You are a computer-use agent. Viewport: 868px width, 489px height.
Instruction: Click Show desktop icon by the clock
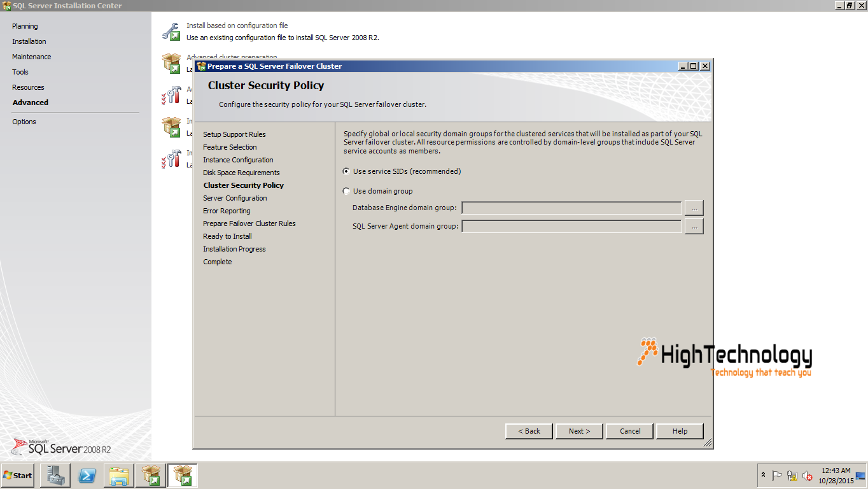[860, 476]
